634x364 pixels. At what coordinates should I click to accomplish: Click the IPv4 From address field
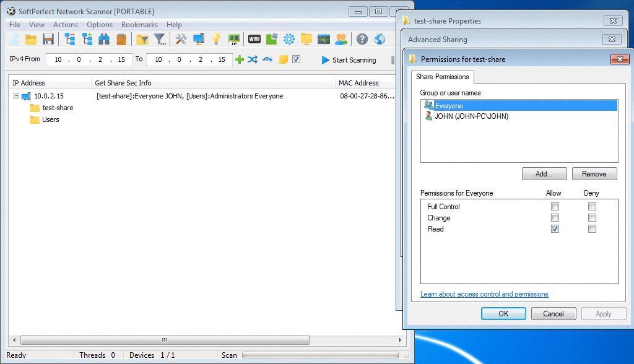pyautogui.click(x=89, y=59)
